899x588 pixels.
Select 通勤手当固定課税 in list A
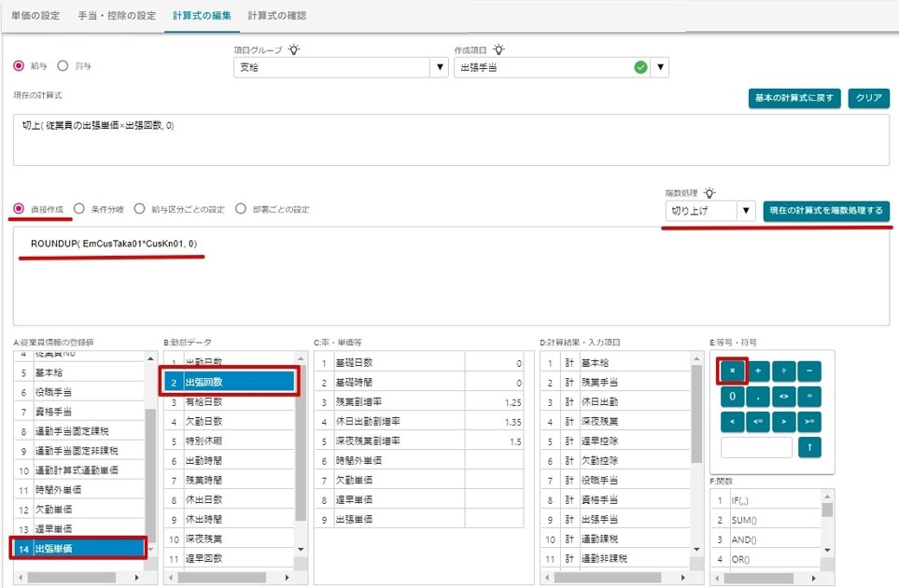(78, 431)
